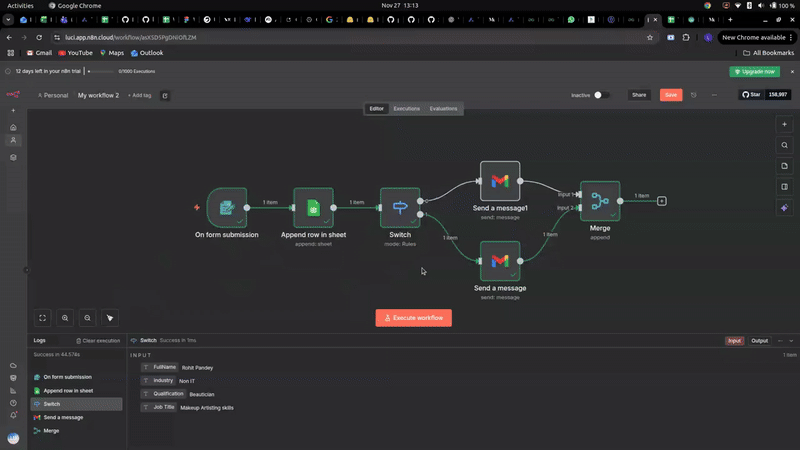Show the Output view of Switch log
The image size is (800, 450).
pos(759,341)
